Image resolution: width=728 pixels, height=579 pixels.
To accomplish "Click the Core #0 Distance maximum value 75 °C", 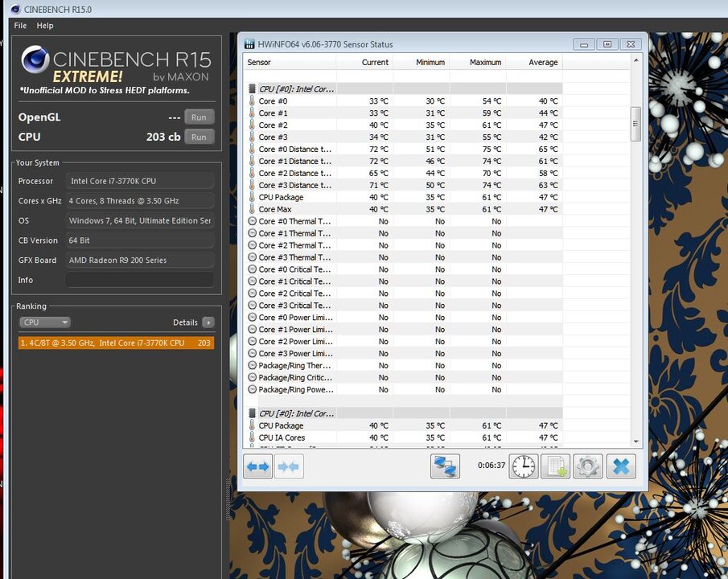I will (x=492, y=149).
